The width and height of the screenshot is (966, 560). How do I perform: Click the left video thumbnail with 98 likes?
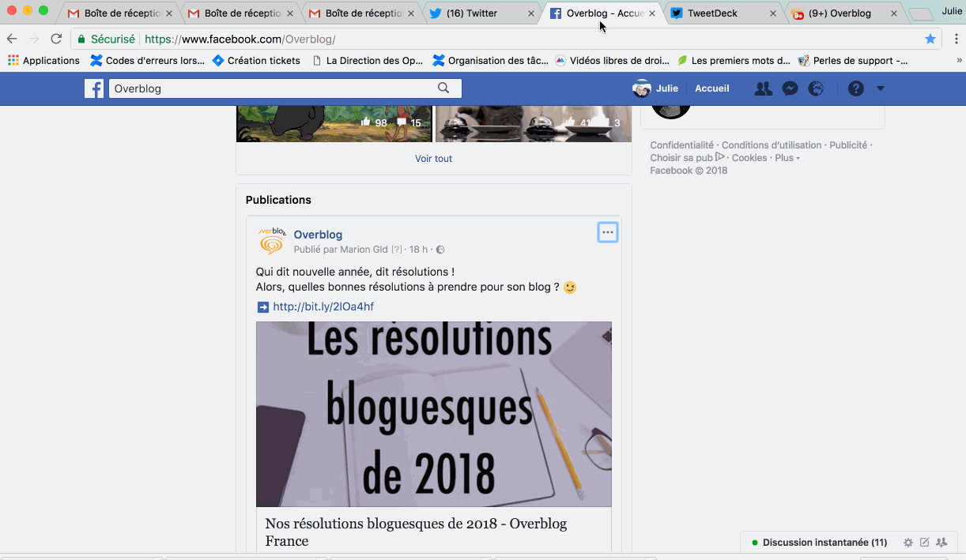click(334, 122)
